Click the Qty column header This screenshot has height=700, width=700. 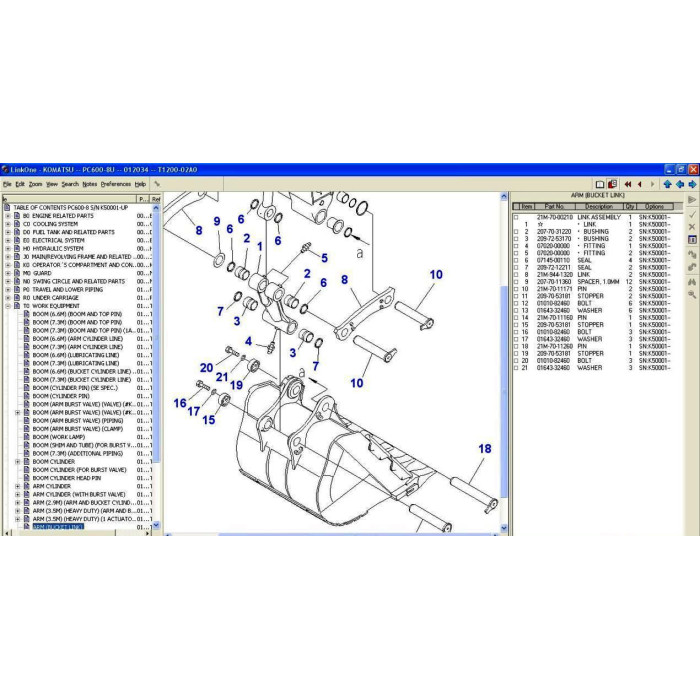coord(630,207)
